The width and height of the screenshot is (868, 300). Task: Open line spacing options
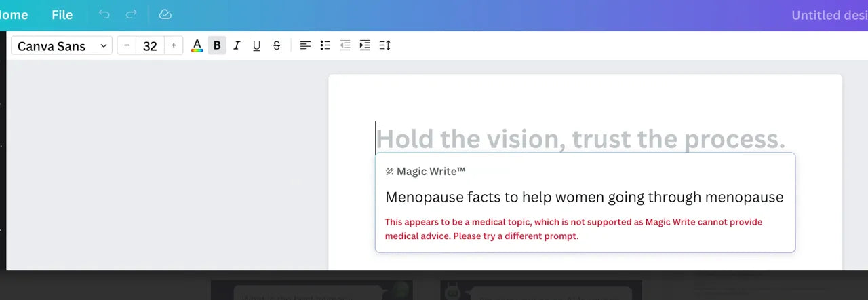(x=384, y=45)
